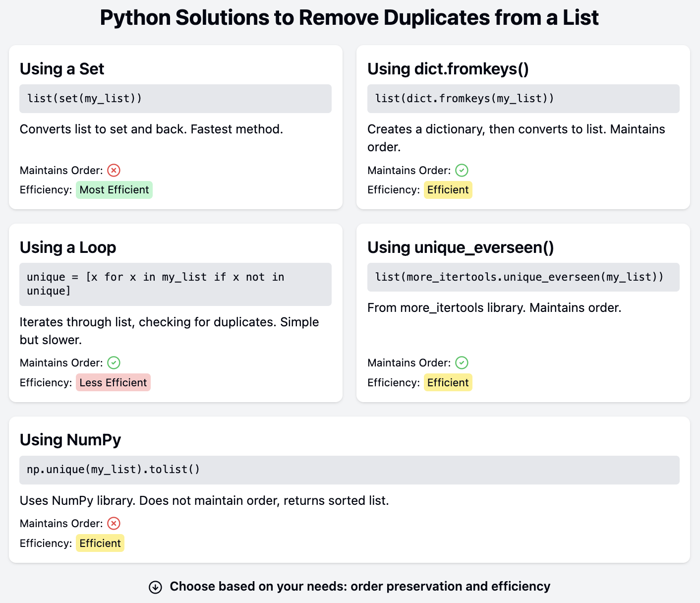Image resolution: width=700 pixels, height=603 pixels.
Task: Click text 'Creates a dictionary, then converts to list'
Action: pos(486,129)
